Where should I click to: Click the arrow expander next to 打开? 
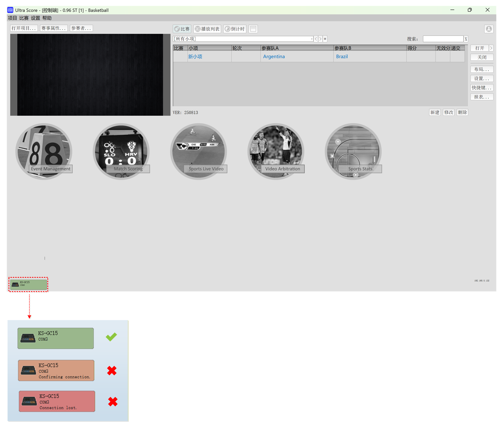pos(491,48)
